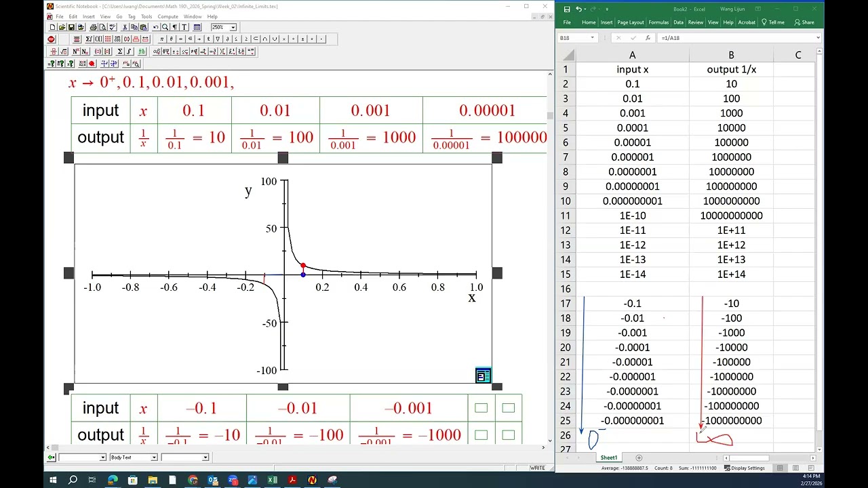Select cell A11 showing 1E-10
Screen dimensions: 868x488
click(x=632, y=216)
